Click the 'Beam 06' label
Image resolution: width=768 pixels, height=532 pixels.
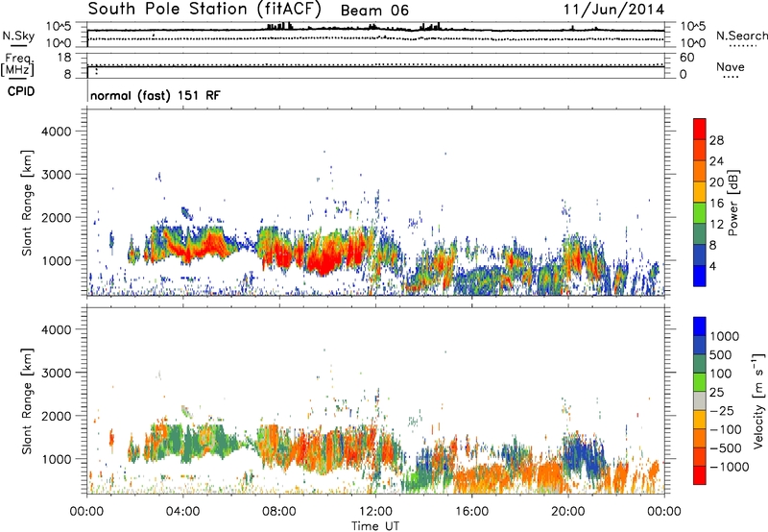point(374,11)
